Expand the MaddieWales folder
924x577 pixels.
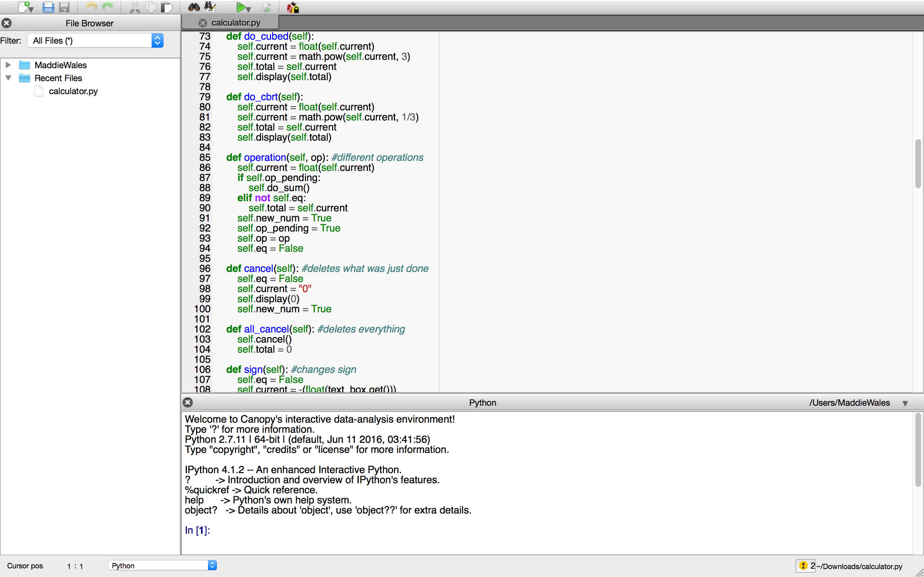click(8, 65)
